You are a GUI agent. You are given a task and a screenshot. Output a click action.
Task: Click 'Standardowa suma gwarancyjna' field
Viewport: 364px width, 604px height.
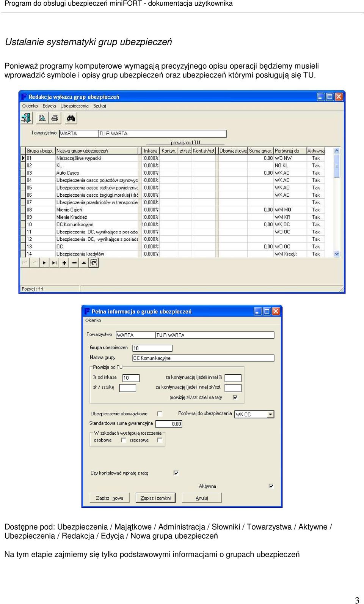tap(169, 424)
